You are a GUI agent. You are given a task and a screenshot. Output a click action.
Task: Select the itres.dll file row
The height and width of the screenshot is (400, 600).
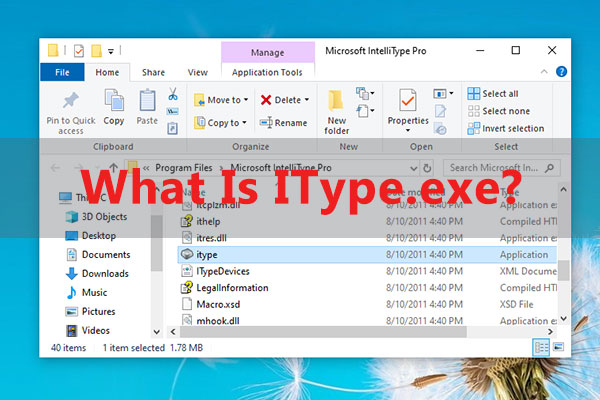(367, 238)
